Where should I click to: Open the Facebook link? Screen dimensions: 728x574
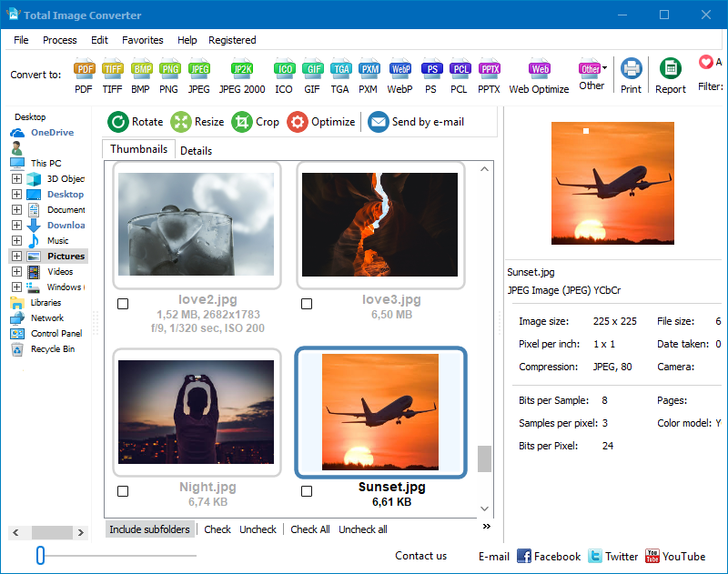[x=549, y=557]
